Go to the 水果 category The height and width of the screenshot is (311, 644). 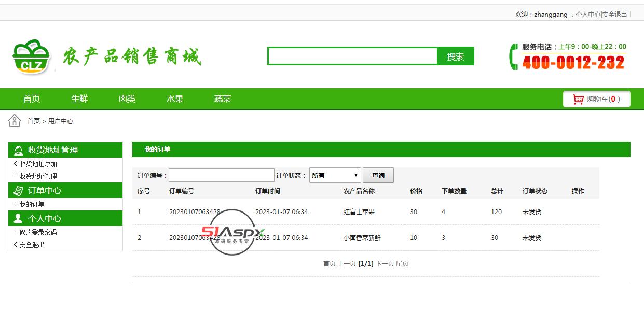tap(175, 98)
